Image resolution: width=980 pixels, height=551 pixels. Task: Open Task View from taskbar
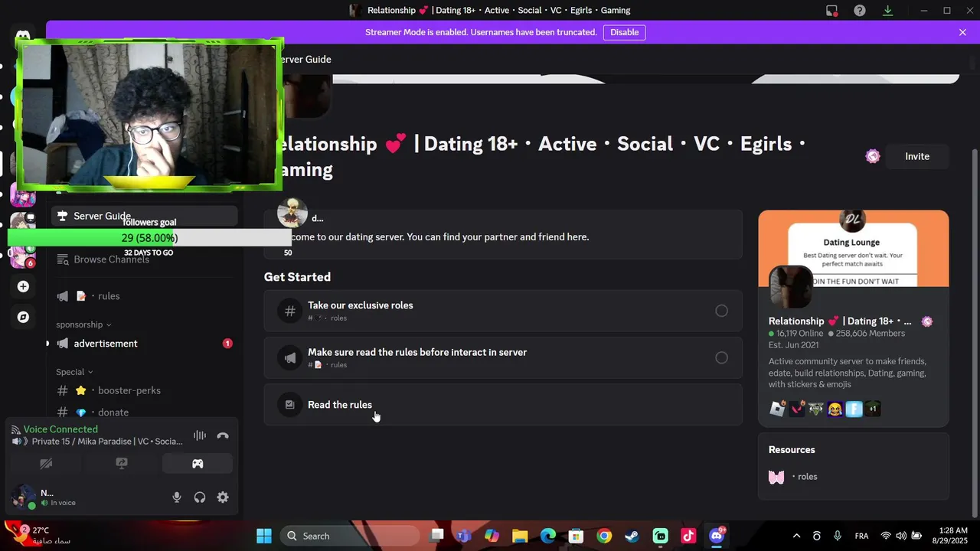coord(436,536)
